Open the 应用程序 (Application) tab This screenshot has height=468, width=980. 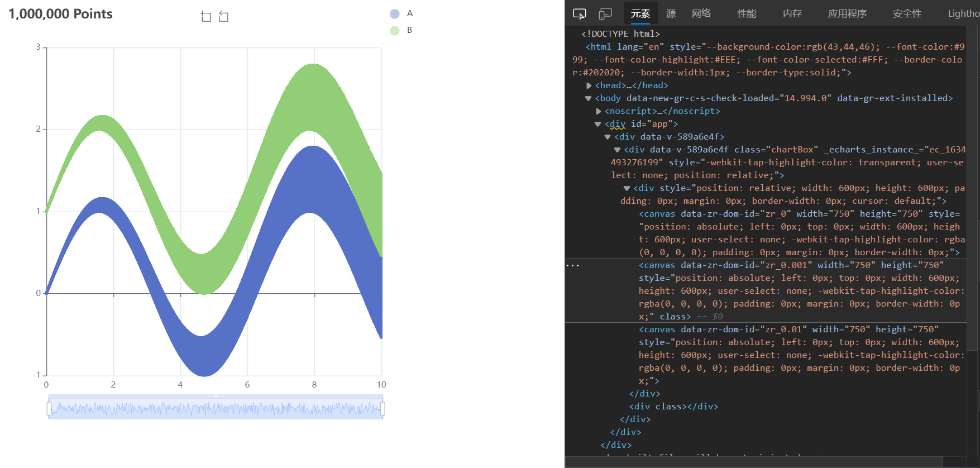click(847, 13)
